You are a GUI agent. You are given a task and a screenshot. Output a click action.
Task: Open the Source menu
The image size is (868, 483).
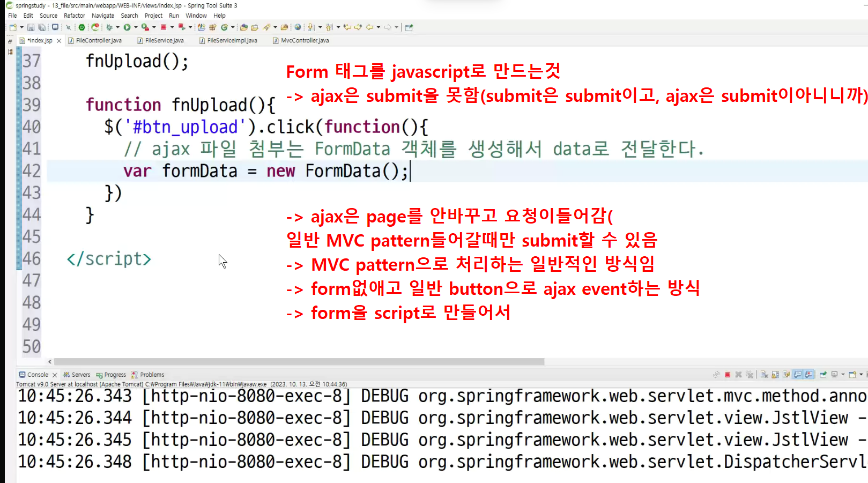pyautogui.click(x=48, y=16)
